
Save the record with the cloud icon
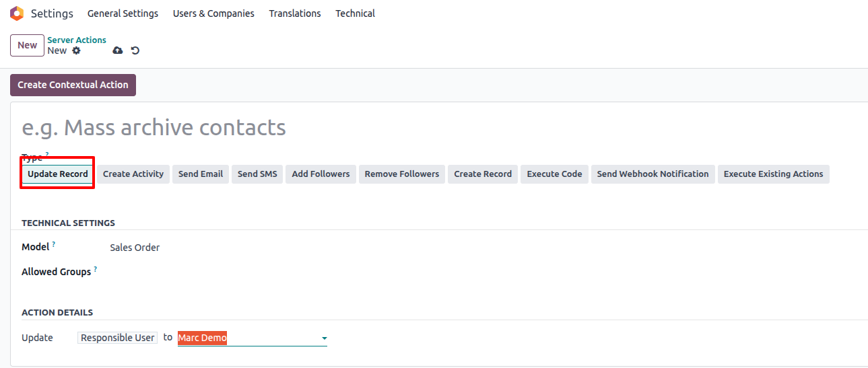click(118, 50)
